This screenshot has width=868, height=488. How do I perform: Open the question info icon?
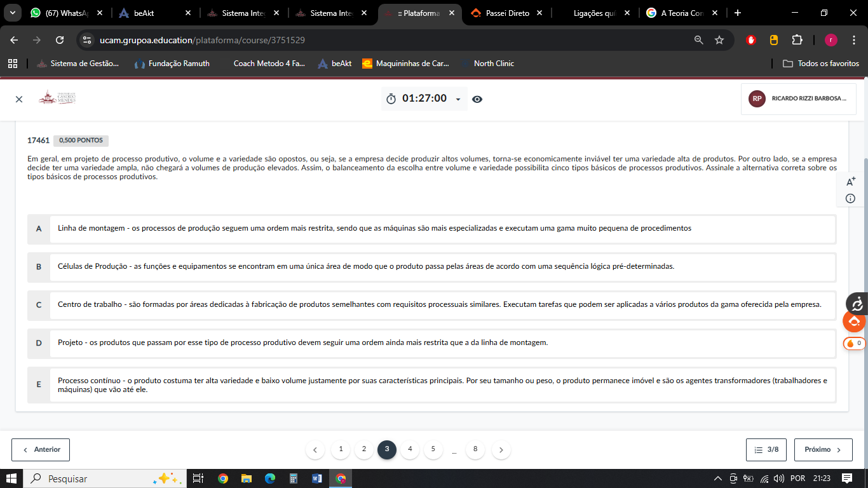click(850, 199)
